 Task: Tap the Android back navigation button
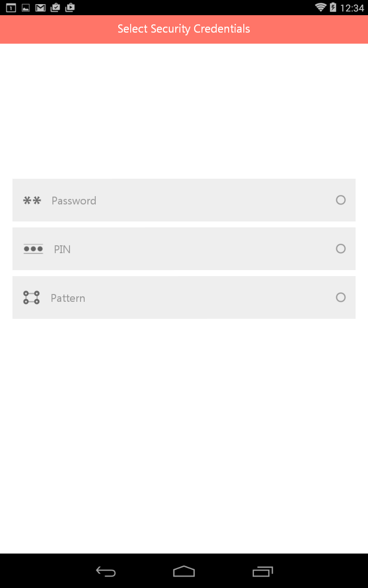[x=106, y=571]
